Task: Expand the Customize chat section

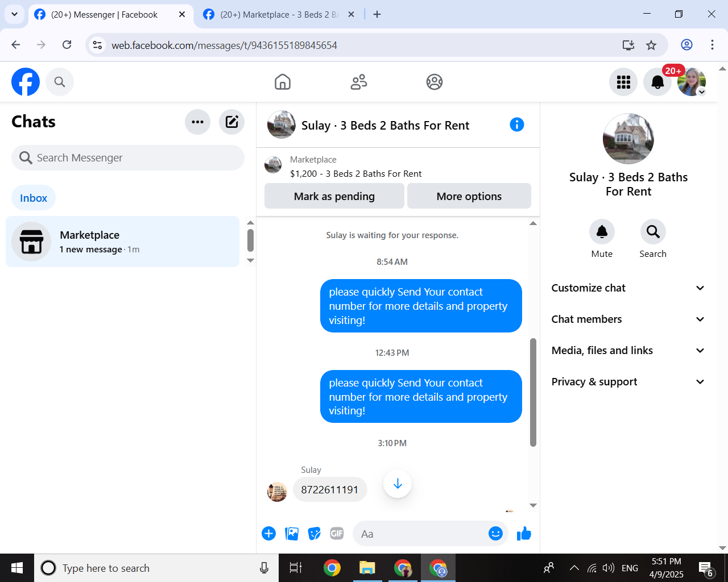Action: (x=628, y=288)
